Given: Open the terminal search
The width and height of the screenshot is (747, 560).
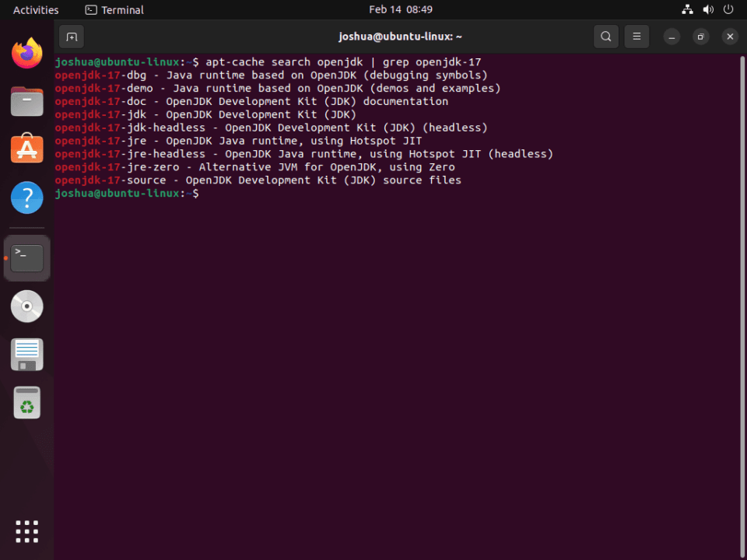Looking at the screenshot, I should 605,36.
